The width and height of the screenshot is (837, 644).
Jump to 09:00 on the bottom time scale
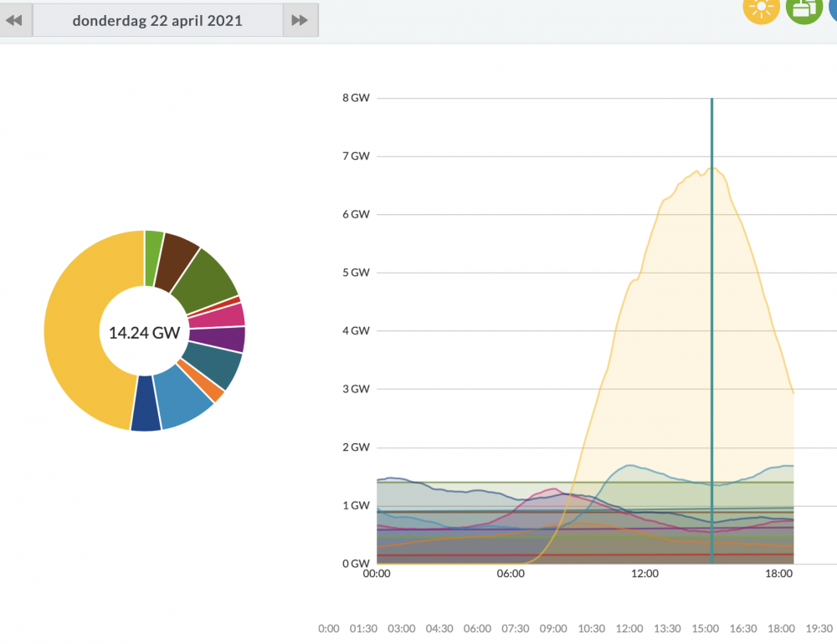(553, 628)
